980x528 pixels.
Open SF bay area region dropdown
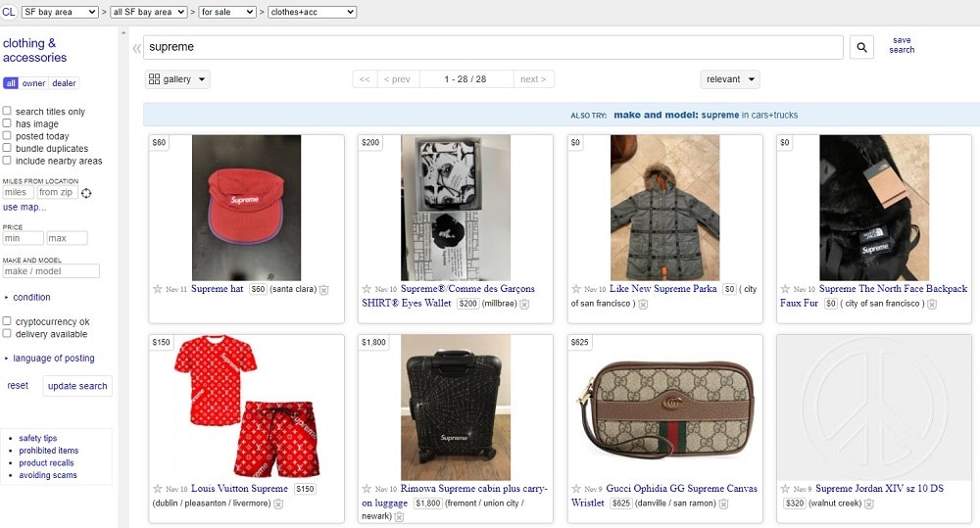pos(60,12)
